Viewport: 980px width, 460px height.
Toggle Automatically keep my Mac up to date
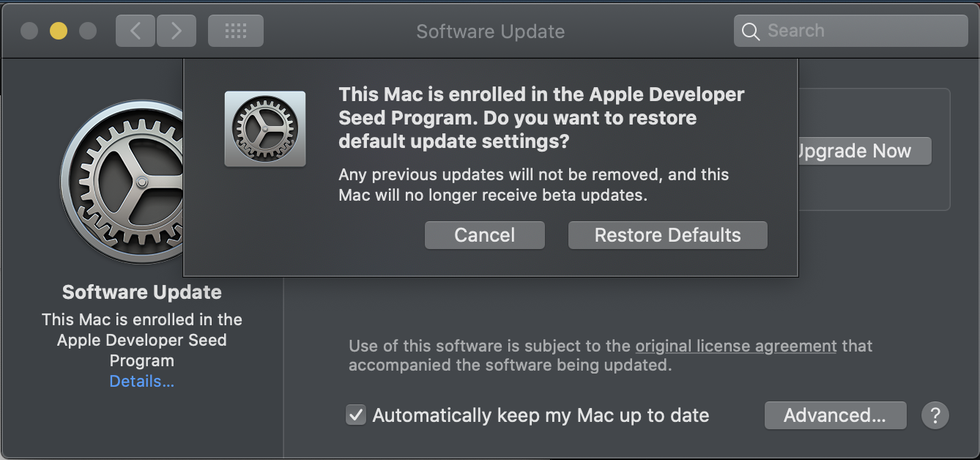click(356, 415)
